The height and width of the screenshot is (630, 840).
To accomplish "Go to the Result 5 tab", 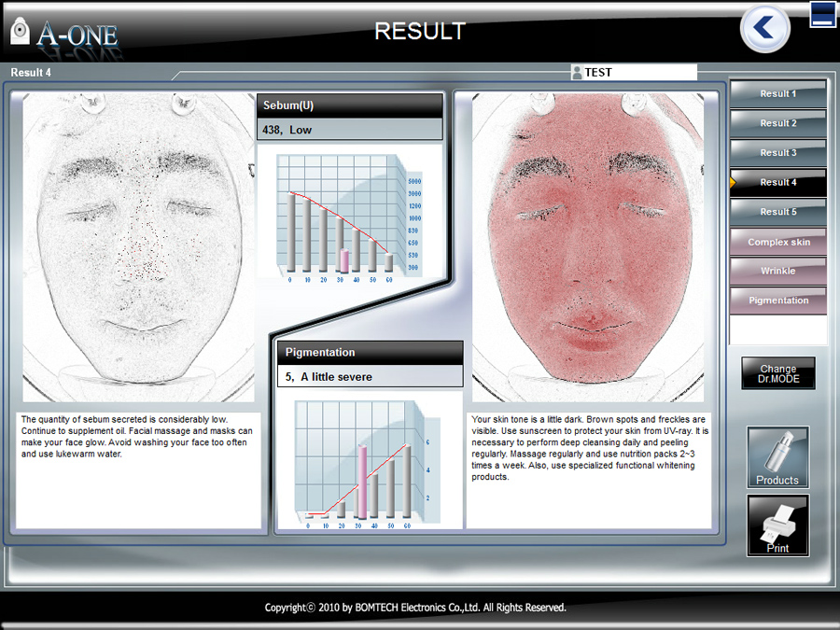I will pyautogui.click(x=777, y=212).
